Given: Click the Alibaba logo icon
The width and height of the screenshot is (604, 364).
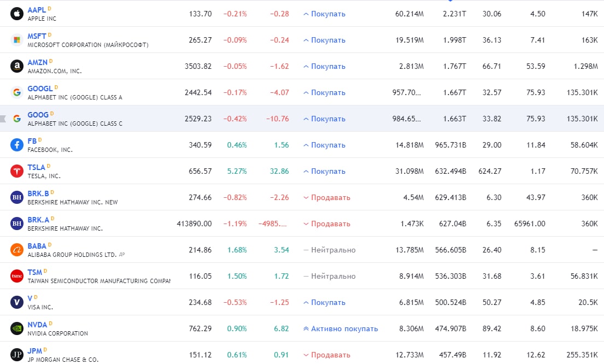Looking at the screenshot, I should click(16, 250).
